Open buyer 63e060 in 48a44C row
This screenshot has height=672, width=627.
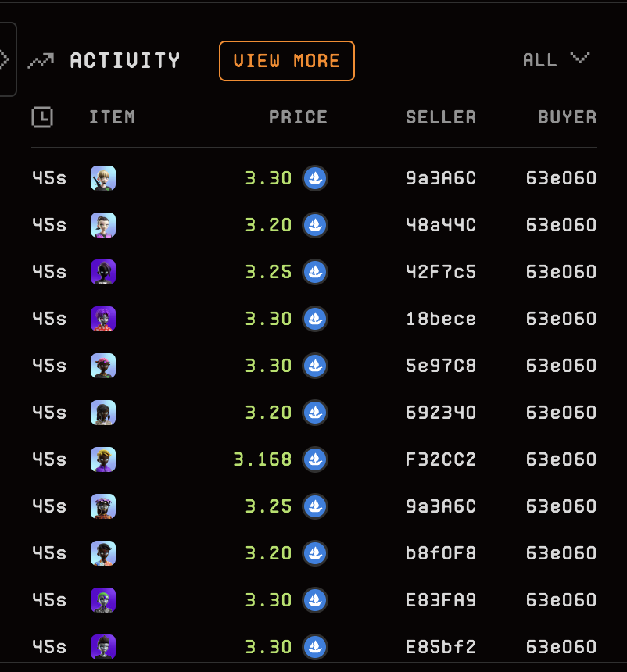pyautogui.click(x=561, y=225)
